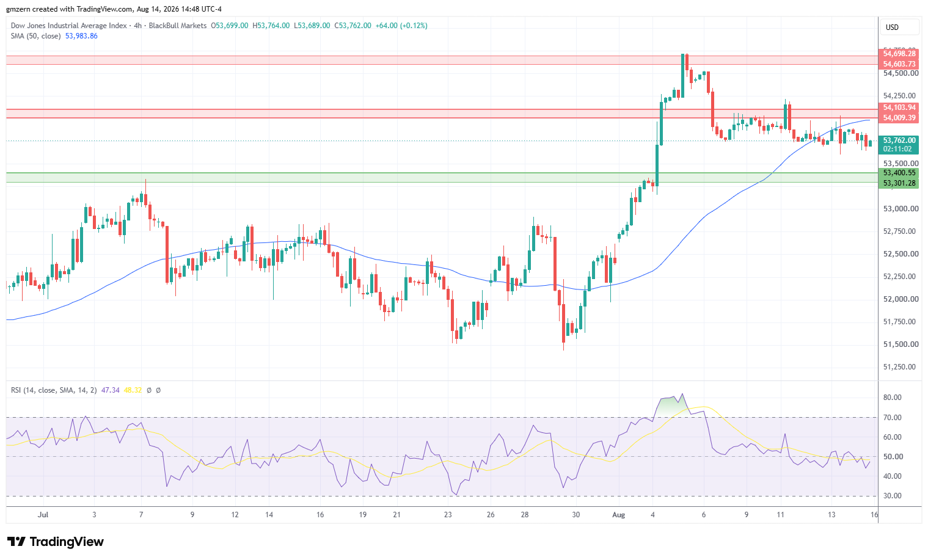The image size is (928, 560).
Task: Click the 51,250.00 price axis label
Action: (x=901, y=367)
